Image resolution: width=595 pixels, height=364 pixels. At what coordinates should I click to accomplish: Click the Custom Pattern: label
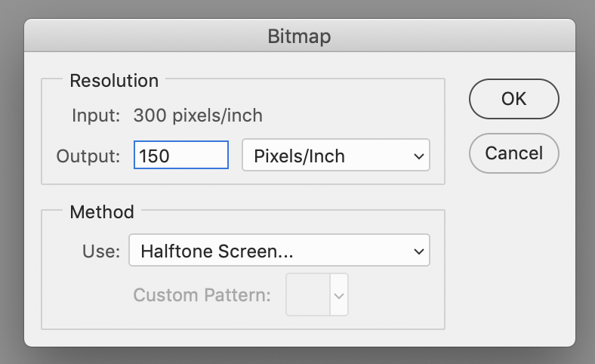click(202, 295)
